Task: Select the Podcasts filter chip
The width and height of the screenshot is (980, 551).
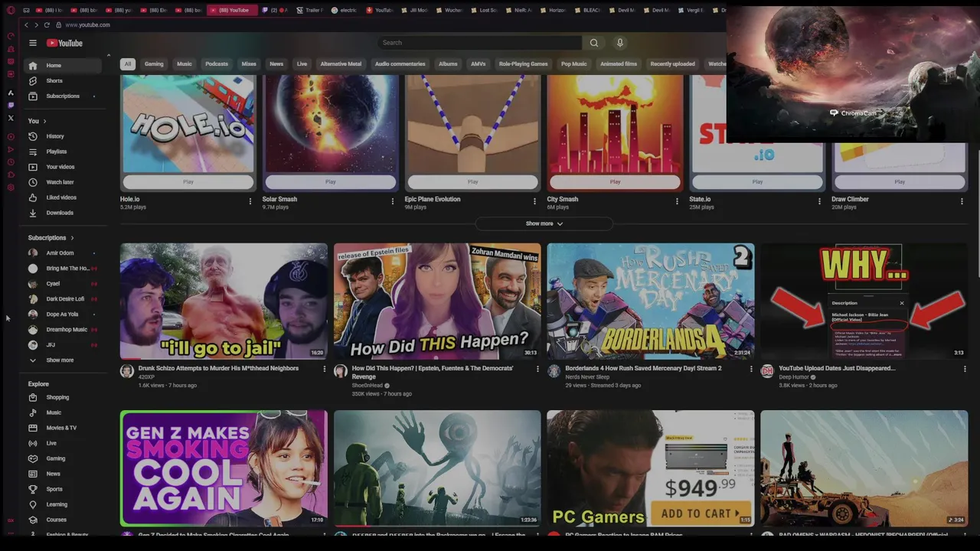Action: [x=217, y=64]
